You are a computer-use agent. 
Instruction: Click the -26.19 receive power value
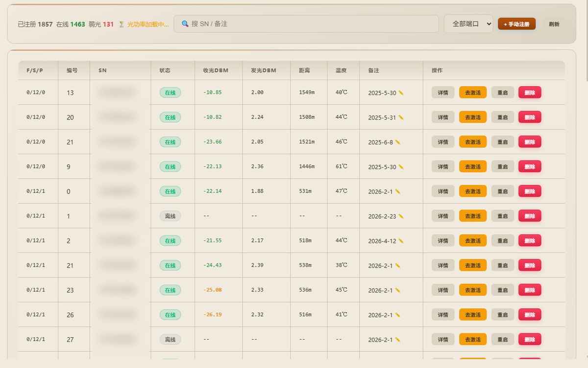click(x=212, y=315)
